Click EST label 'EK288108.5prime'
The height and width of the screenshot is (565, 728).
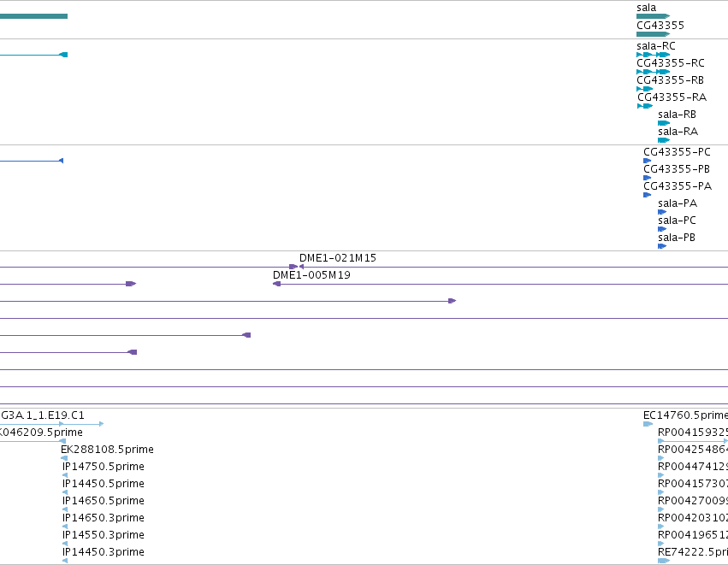point(107,450)
